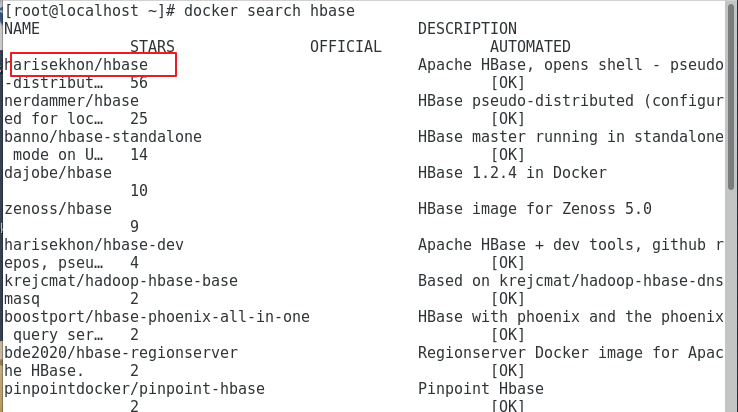738x412 pixels.
Task: Select the pinpointdocker/pinpoint-hbase result name
Action: tap(134, 389)
